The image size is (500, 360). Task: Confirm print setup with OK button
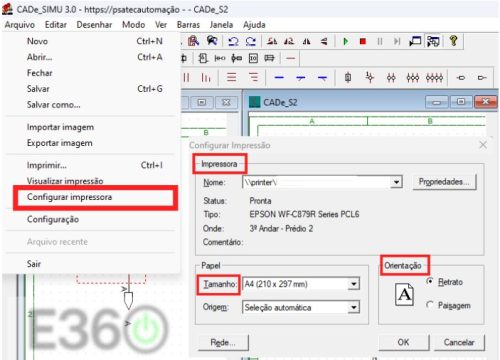click(403, 342)
